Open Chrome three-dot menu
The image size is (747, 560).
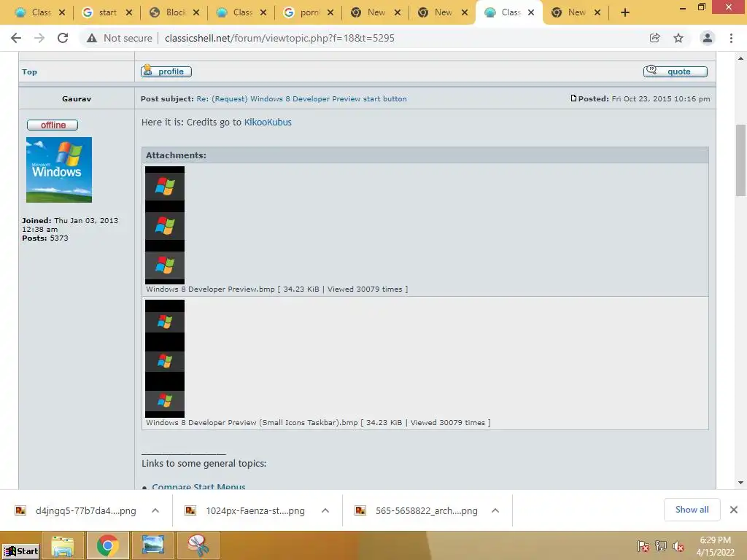[x=731, y=38]
